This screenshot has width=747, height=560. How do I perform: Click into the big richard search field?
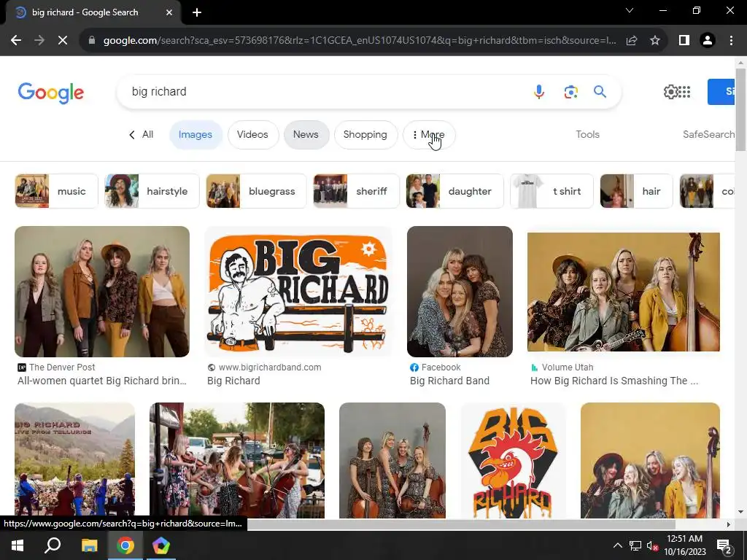[324, 91]
